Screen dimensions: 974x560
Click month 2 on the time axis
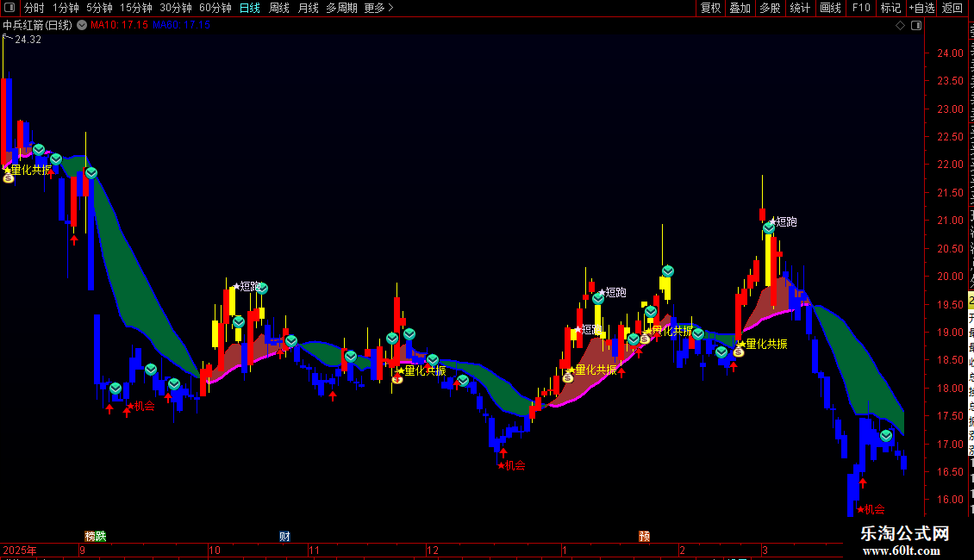pyautogui.click(x=682, y=551)
